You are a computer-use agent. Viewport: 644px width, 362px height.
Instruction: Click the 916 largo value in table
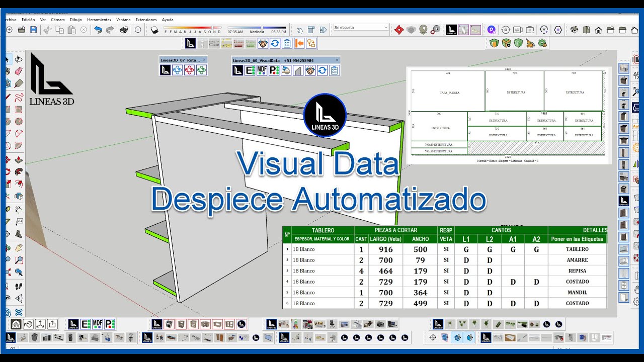[x=385, y=249]
